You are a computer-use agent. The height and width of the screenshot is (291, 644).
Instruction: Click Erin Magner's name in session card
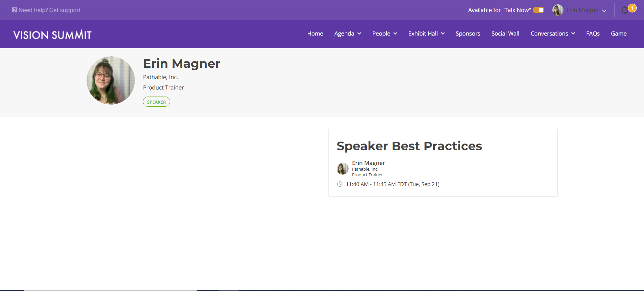tap(368, 163)
